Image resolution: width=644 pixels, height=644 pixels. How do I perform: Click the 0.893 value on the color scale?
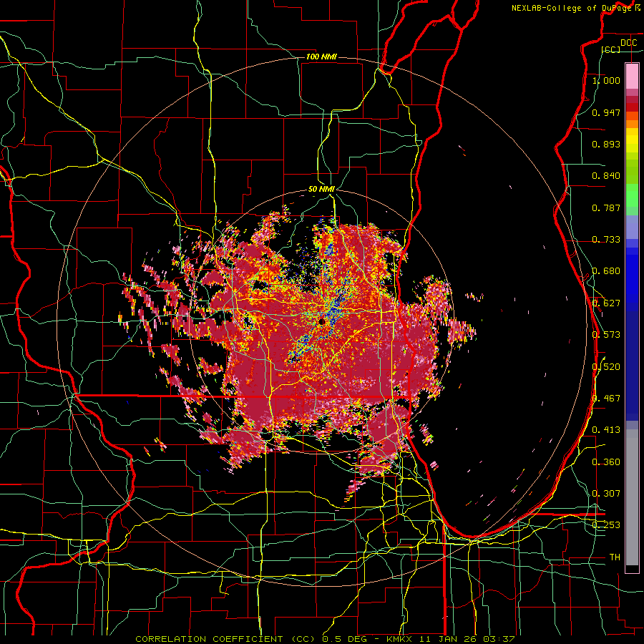point(606,144)
